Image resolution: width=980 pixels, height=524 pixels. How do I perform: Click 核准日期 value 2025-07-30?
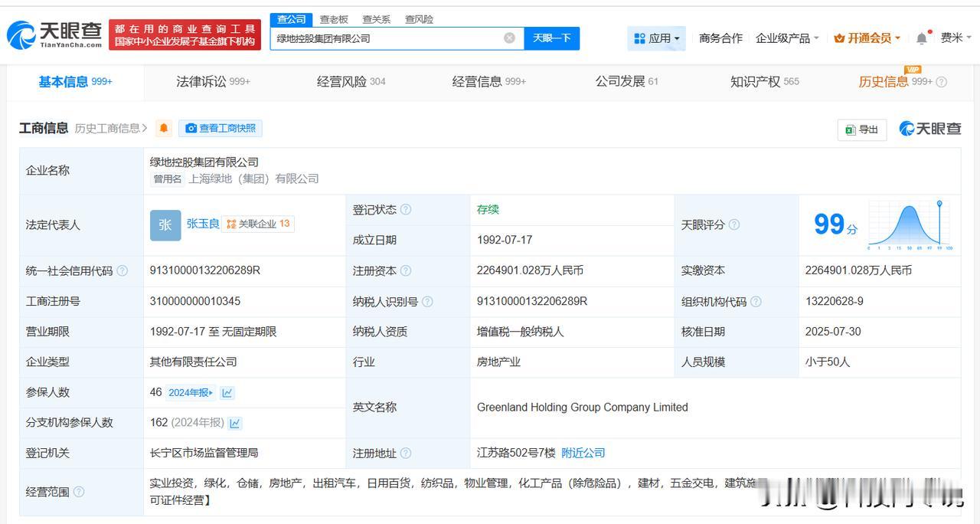(x=833, y=332)
